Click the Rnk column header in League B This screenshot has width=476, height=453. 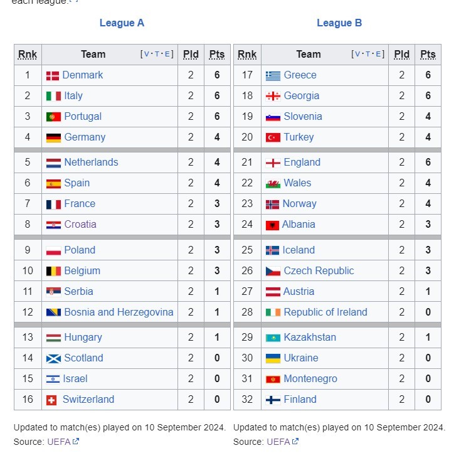tap(247, 55)
